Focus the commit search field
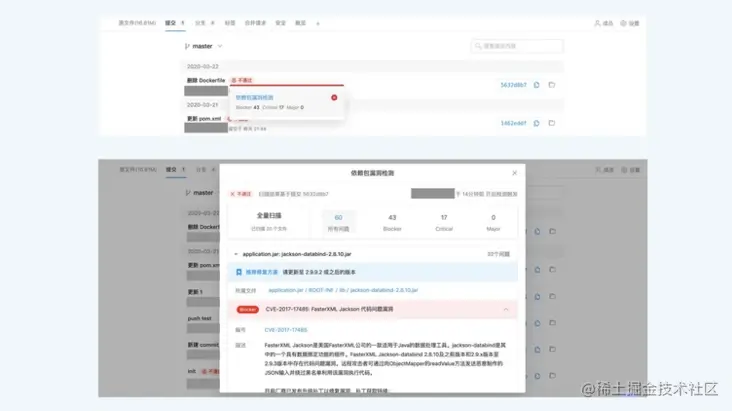The width and height of the screenshot is (732, 411). [517, 46]
